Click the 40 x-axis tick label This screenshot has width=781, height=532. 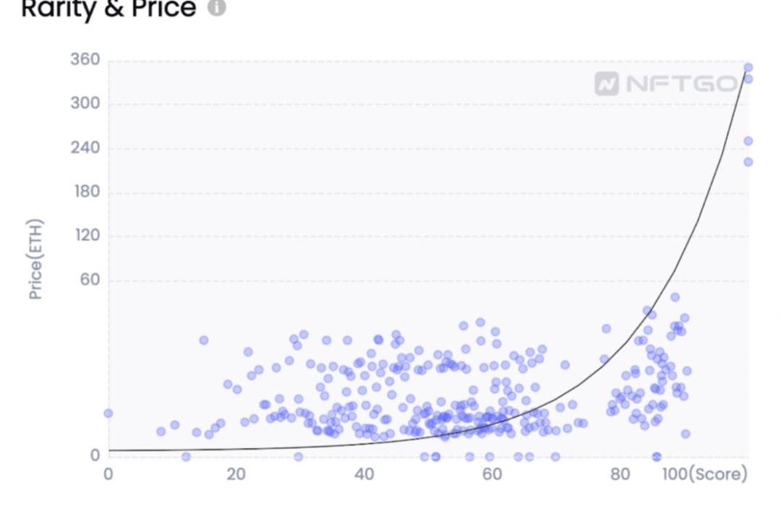(x=364, y=474)
